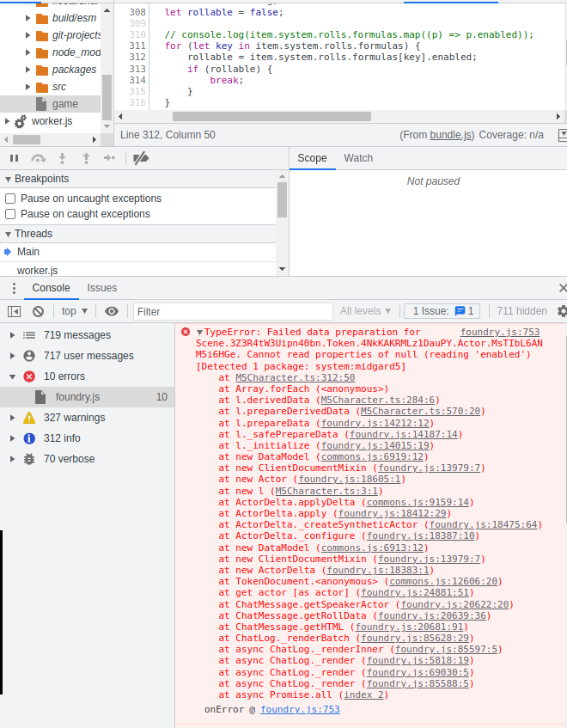Expand the 327 warnings group
Viewport: 567px width, 728px height.
(x=11, y=418)
